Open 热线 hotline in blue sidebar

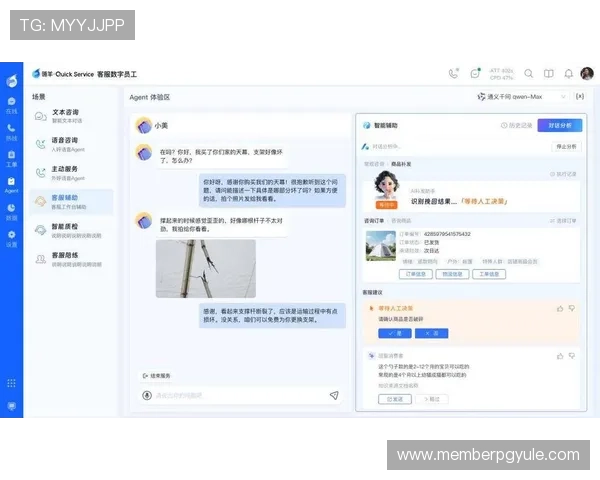pos(11,132)
